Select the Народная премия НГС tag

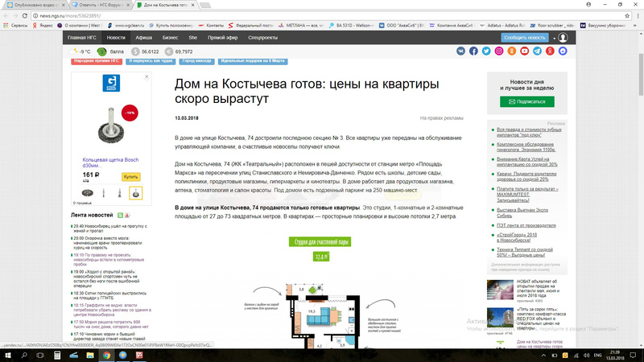[97, 61]
